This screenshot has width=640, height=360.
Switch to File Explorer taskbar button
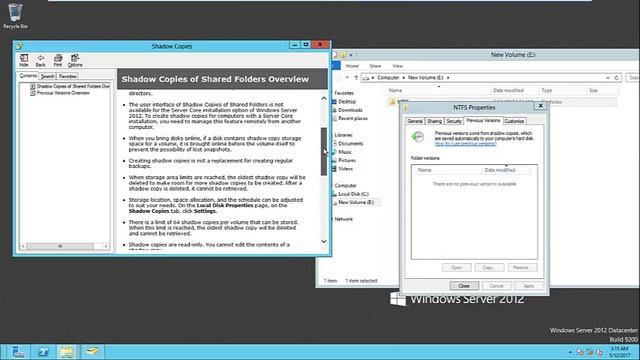click(x=67, y=352)
